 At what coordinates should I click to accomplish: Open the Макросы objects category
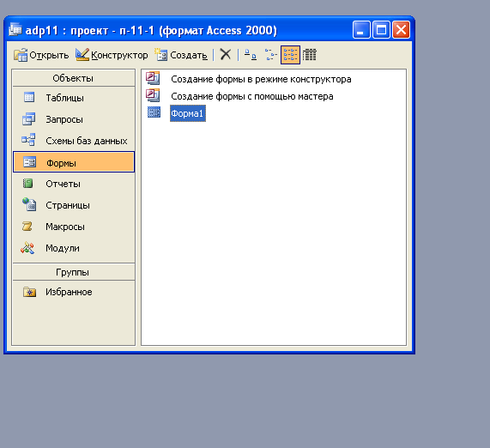[x=74, y=227]
